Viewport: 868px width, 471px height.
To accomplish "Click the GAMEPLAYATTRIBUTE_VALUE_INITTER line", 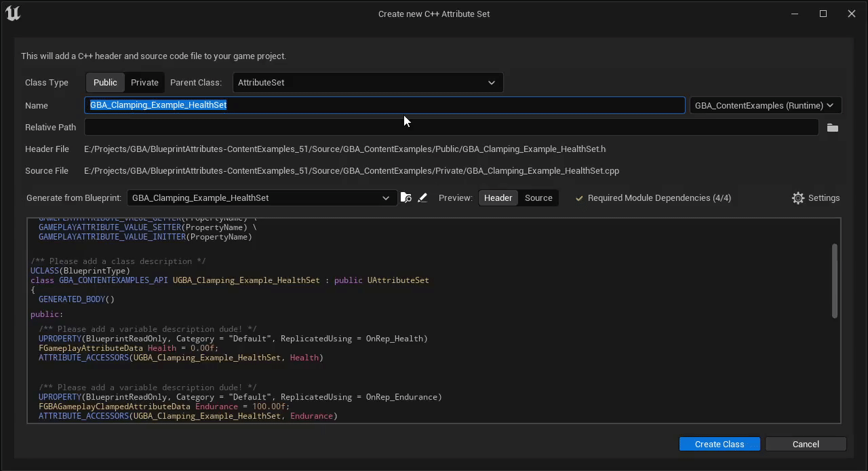I will [x=145, y=237].
